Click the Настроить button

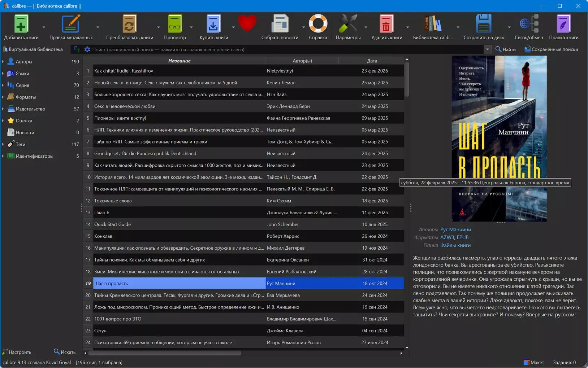[17, 352]
